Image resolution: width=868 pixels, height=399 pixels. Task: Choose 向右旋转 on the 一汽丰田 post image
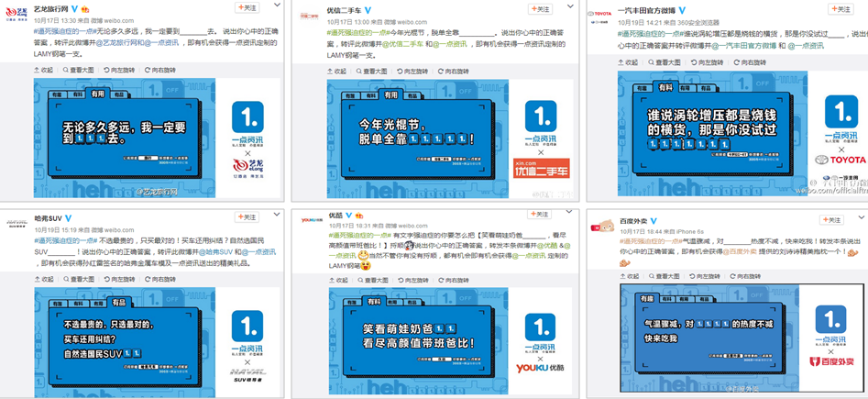752,63
